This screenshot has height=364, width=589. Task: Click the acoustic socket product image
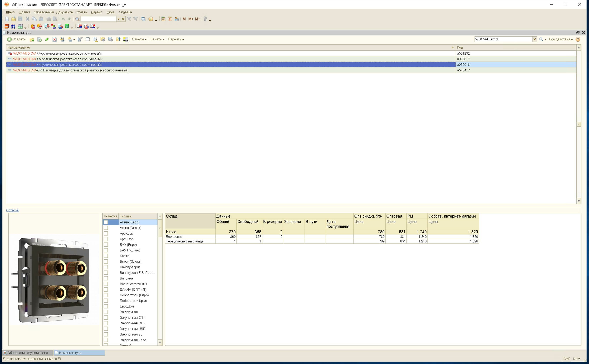coord(54,280)
